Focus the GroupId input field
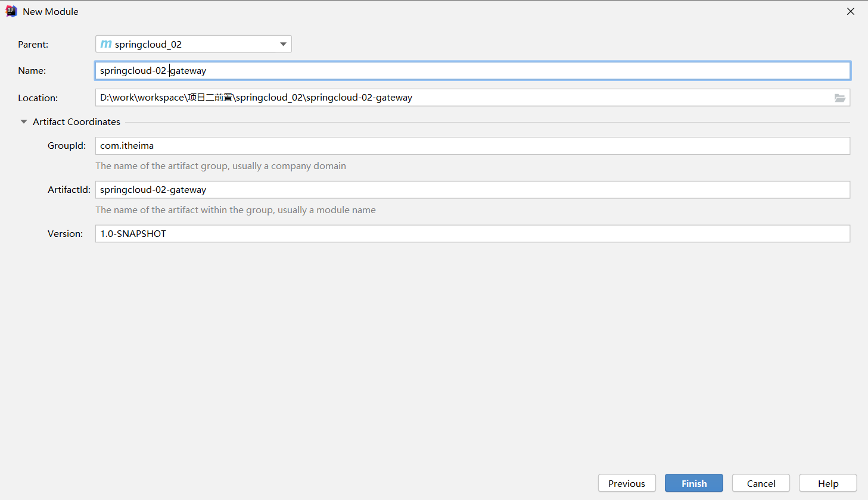868x500 pixels. [472, 146]
